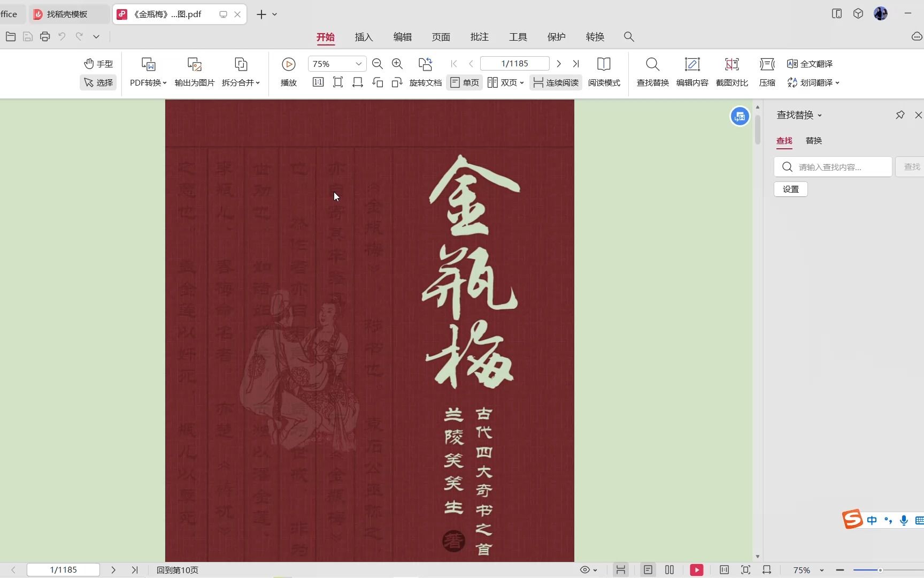
Task: Click 回到第10页 in status bar
Action: (x=178, y=570)
